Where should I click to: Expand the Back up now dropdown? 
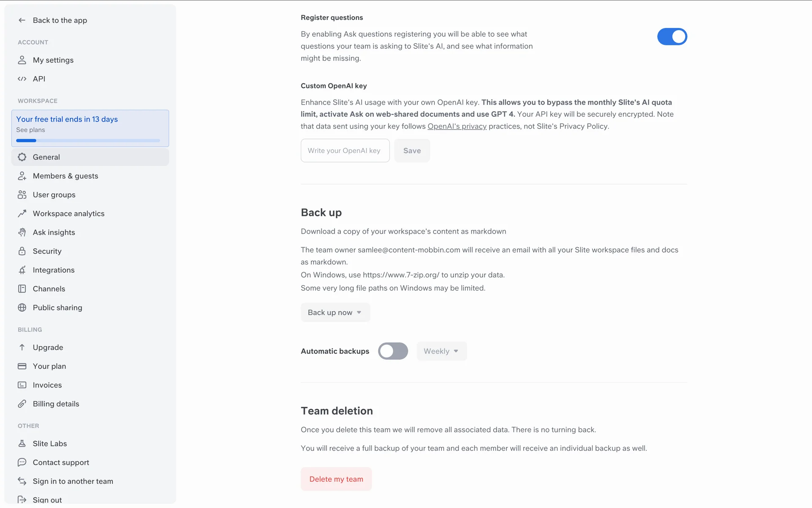pyautogui.click(x=335, y=312)
